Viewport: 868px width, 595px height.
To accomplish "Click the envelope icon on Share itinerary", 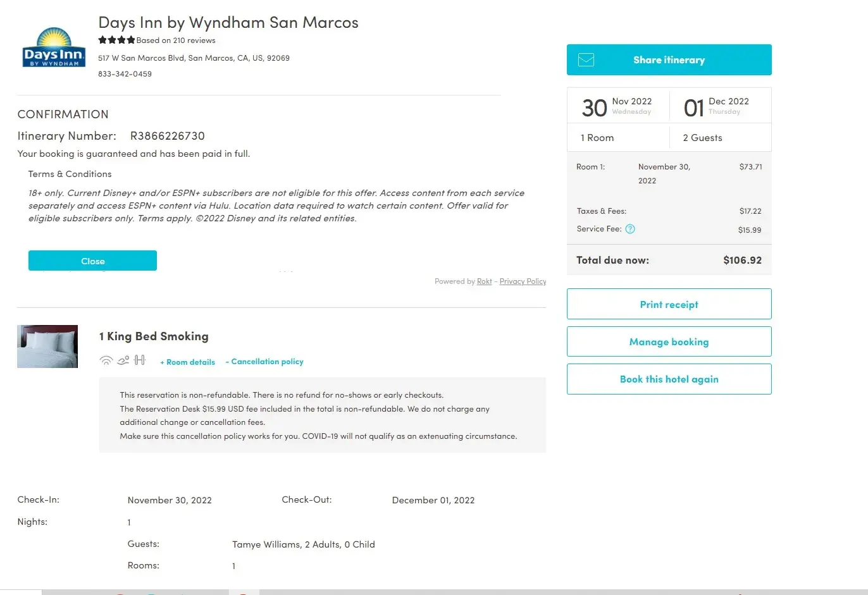I will pos(586,60).
